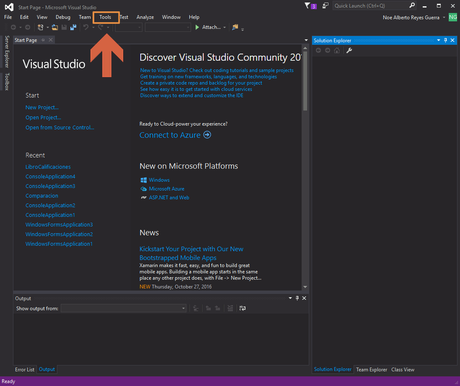Screen dimensions: 460x386
Task: Click the feedback icon beside Quick Launch
Action: click(325, 6)
